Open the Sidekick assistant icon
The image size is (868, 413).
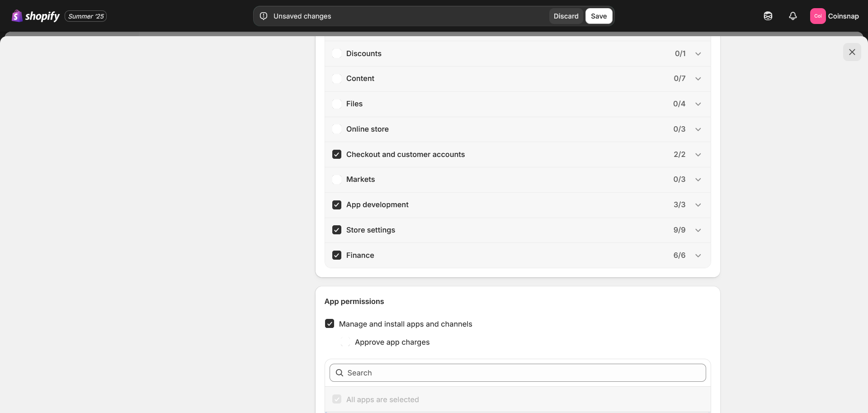pos(768,16)
